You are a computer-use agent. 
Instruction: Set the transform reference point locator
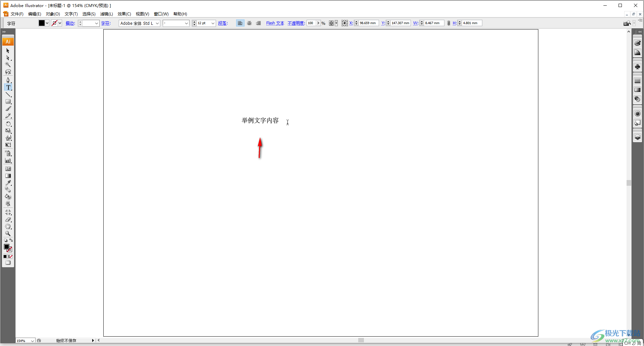(344, 23)
